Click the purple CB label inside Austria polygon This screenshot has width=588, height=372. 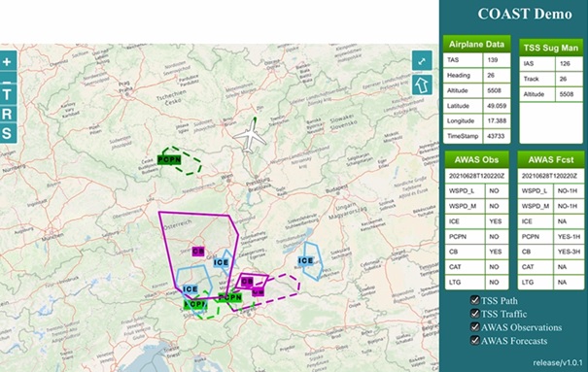pyautogui.click(x=198, y=252)
